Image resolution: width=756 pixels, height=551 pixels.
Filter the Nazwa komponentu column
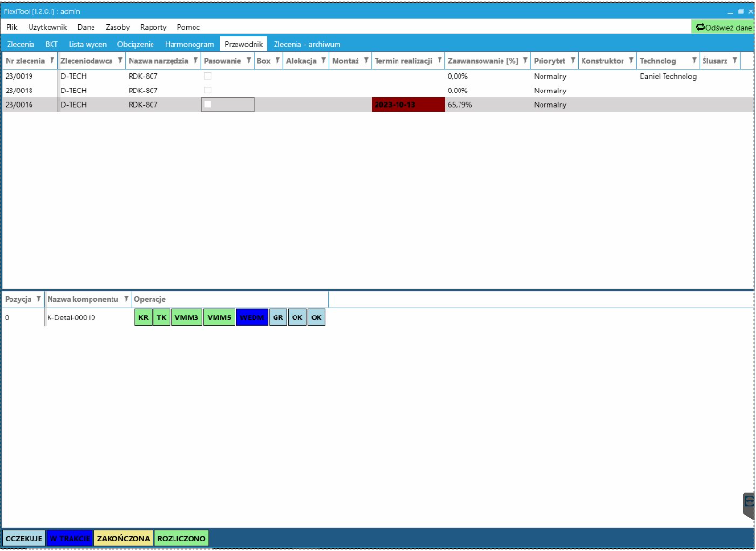point(125,299)
